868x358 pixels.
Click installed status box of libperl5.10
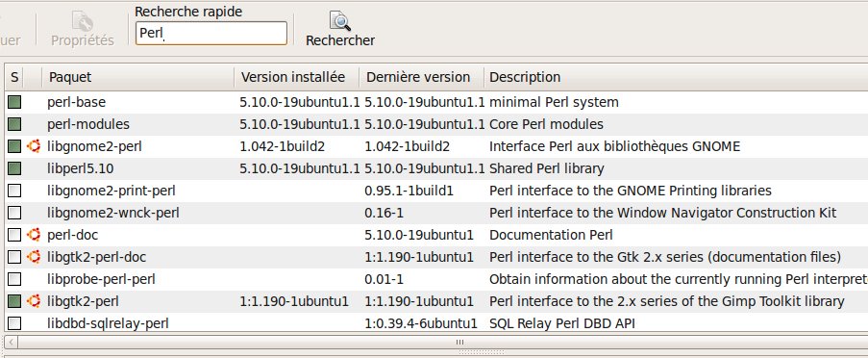[14, 168]
